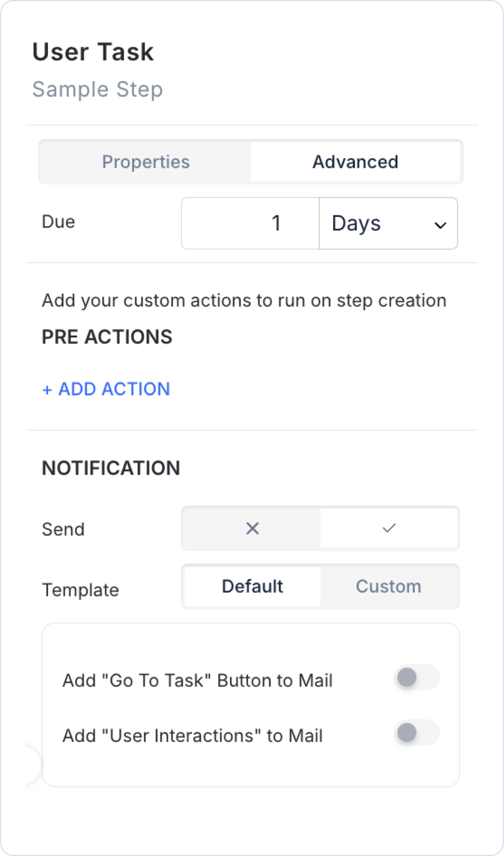
Task: Click the Template row label
Action: (x=80, y=590)
